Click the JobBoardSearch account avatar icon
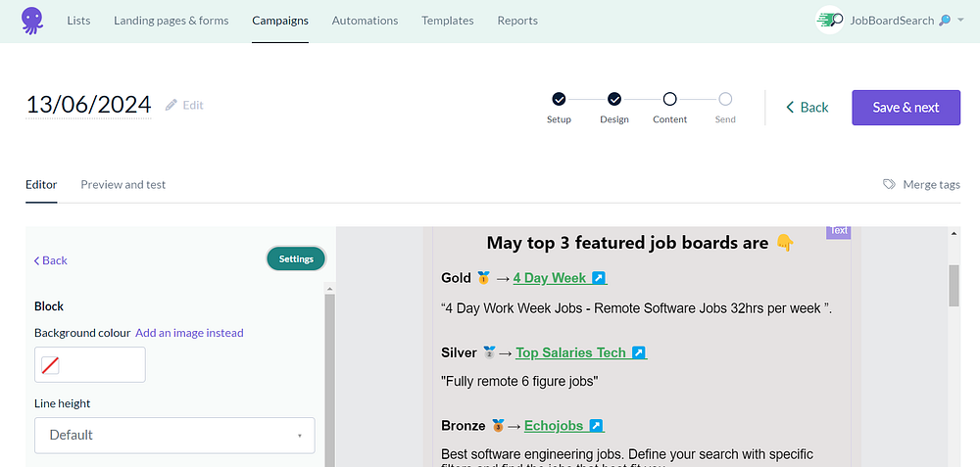Image resolution: width=980 pixels, height=467 pixels. [830, 21]
